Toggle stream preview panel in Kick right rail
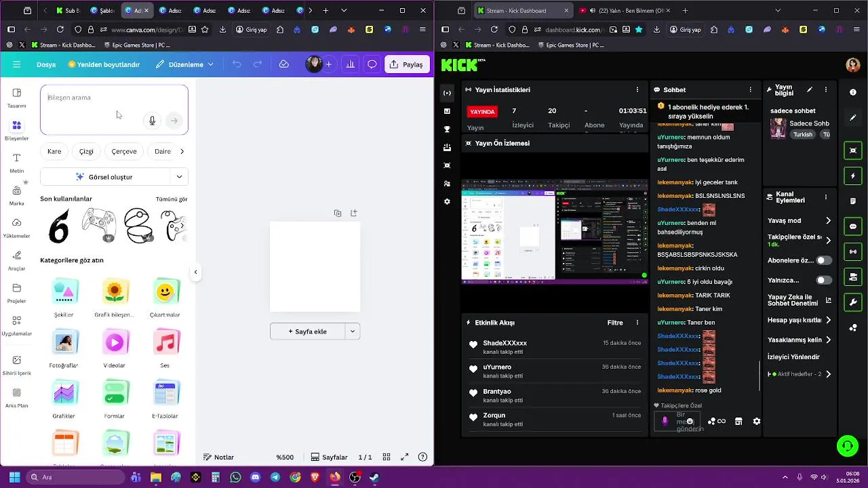This screenshot has width=868, height=488. point(853,150)
